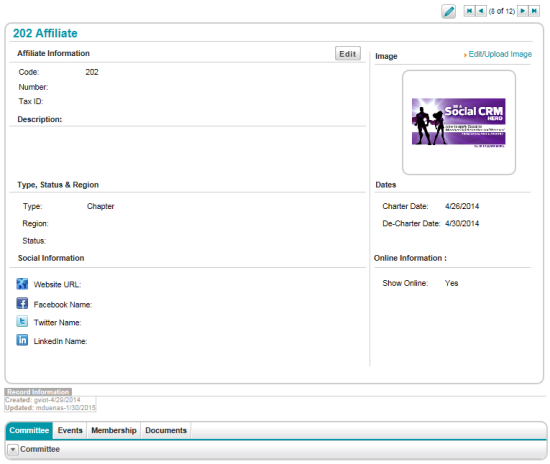Collapse the Committee section arrow

click(13, 449)
